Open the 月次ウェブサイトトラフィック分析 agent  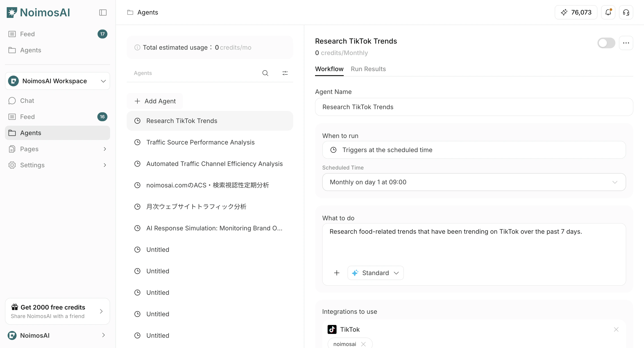tap(210, 207)
